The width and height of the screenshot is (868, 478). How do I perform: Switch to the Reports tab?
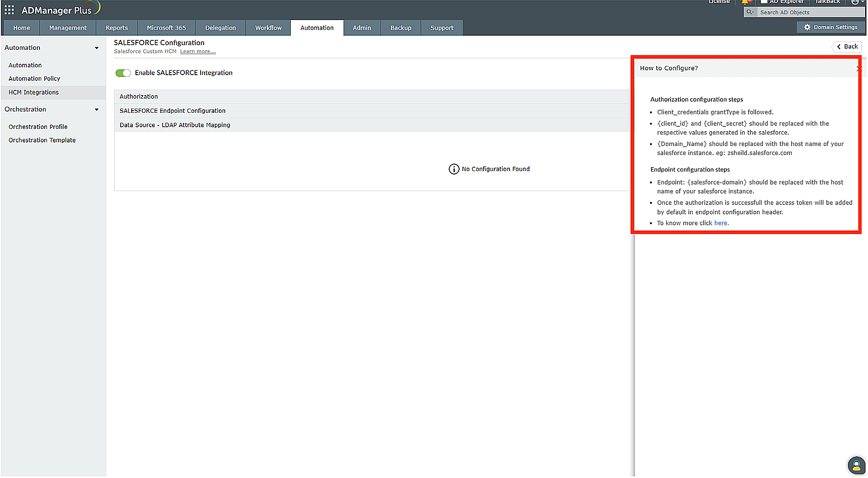click(117, 28)
